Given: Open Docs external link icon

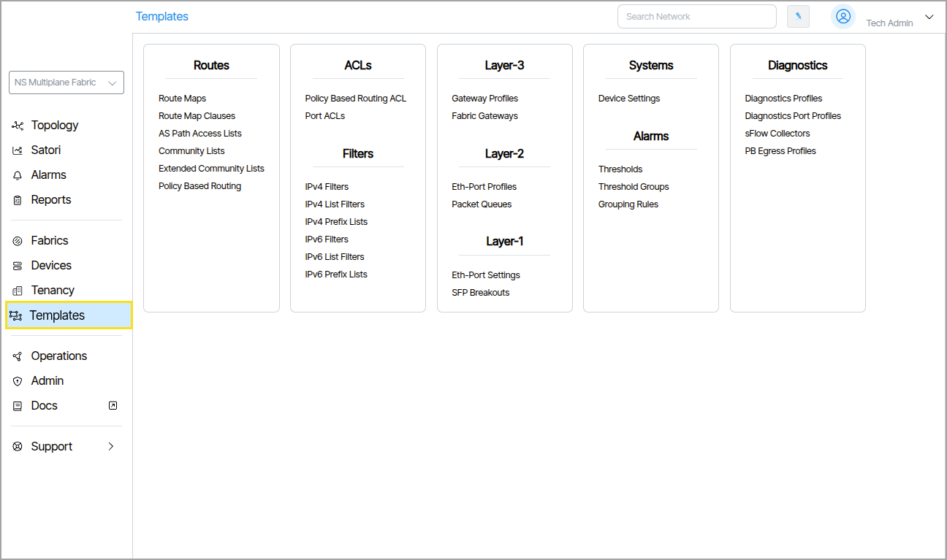Looking at the screenshot, I should tap(113, 405).
